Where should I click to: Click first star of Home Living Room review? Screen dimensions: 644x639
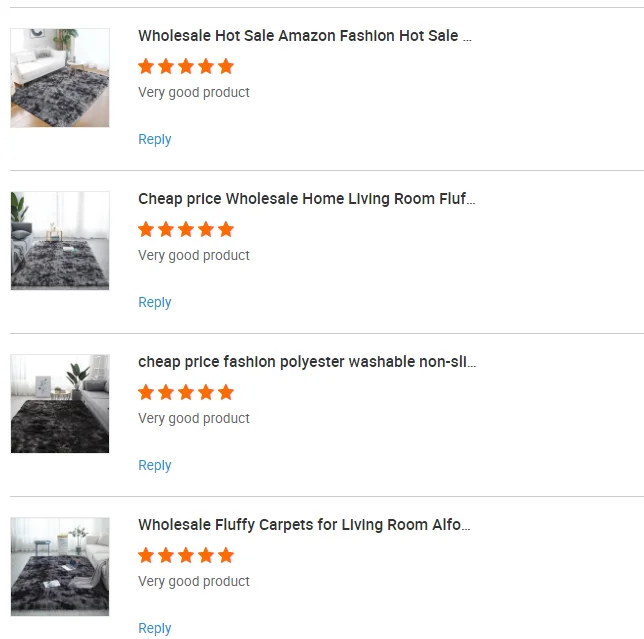click(x=146, y=229)
